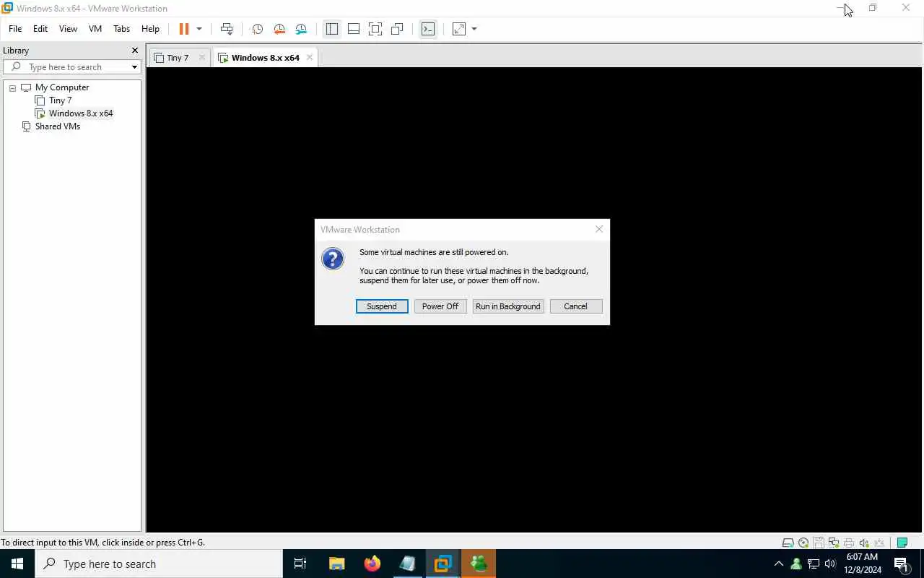Open the Tabs menu
The height and width of the screenshot is (578, 924).
point(121,29)
